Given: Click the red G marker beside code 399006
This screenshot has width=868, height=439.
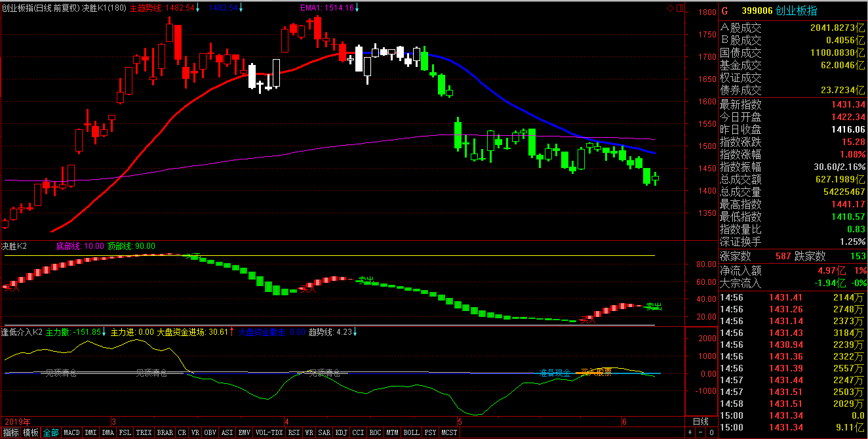Looking at the screenshot, I should 724,10.
